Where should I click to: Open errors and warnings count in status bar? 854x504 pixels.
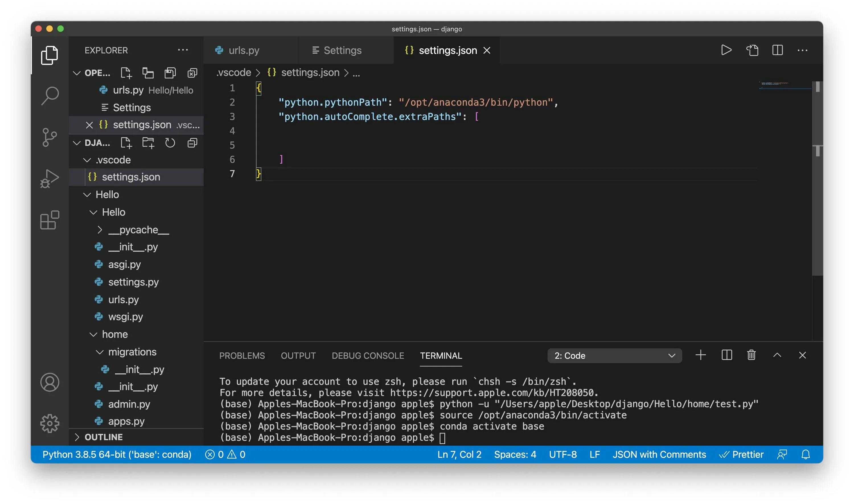(x=225, y=454)
